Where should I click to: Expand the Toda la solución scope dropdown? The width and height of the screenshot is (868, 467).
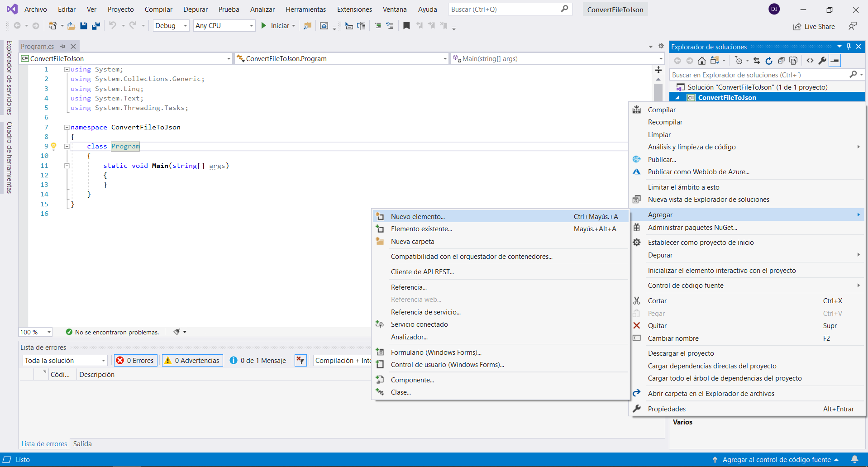tap(65, 361)
